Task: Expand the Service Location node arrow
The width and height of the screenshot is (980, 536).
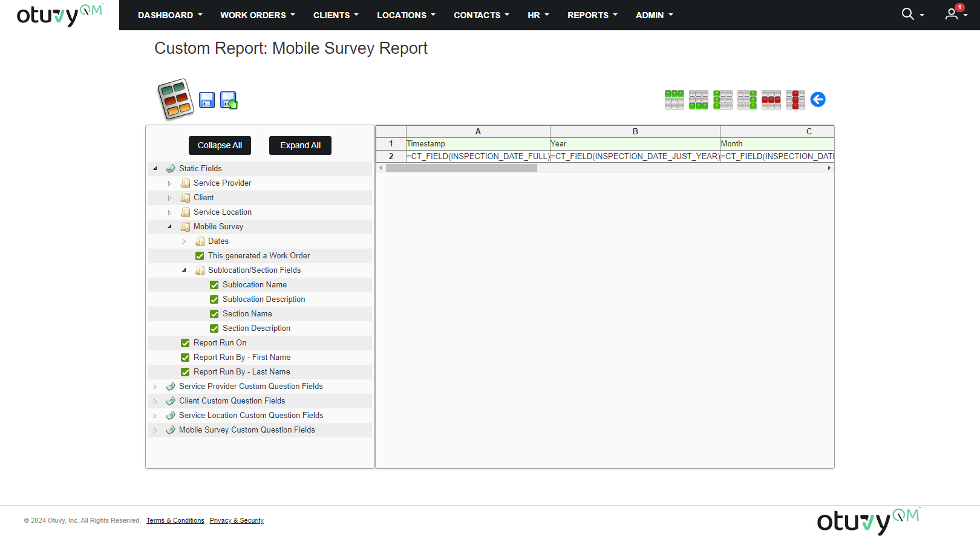Action: point(169,212)
